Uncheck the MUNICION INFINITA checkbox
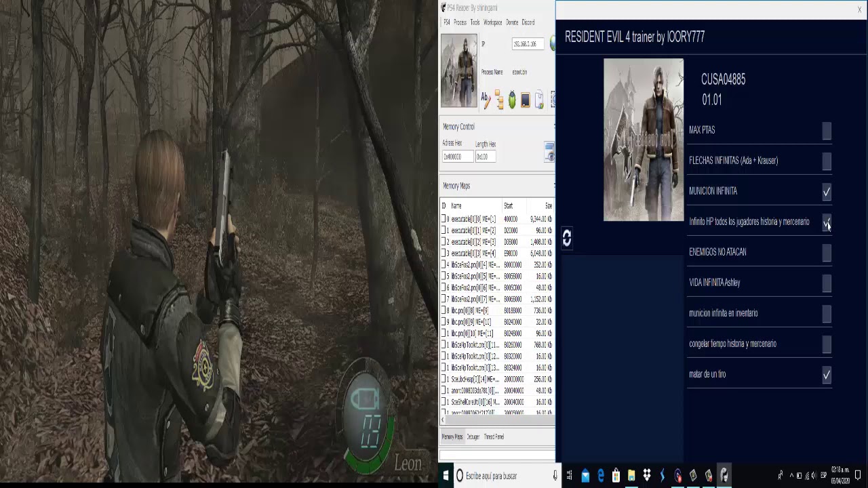Viewport: 868px width, 488px height. pos(827,192)
